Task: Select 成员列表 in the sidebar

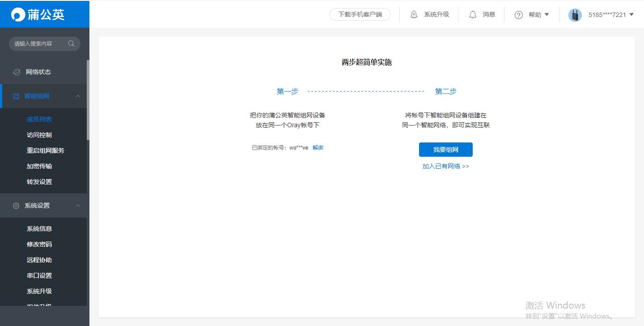Action: 39,119
